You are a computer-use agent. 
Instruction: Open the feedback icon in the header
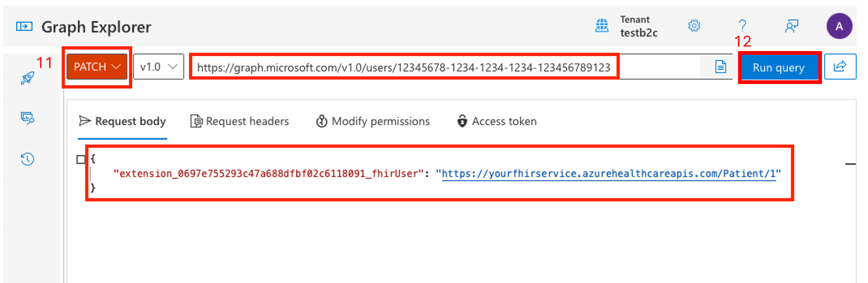click(x=791, y=26)
